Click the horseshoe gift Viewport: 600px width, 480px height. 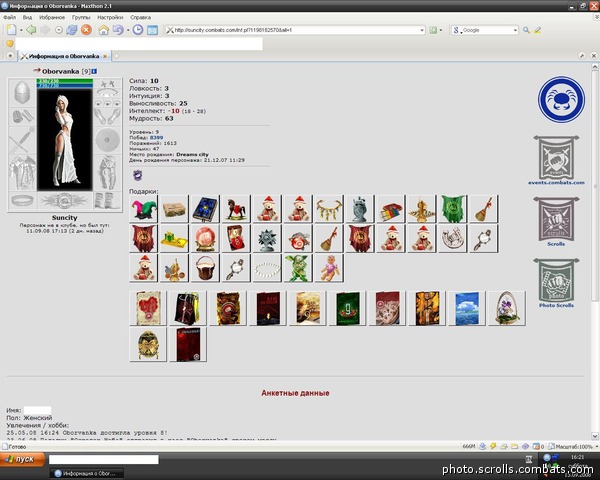[453, 238]
